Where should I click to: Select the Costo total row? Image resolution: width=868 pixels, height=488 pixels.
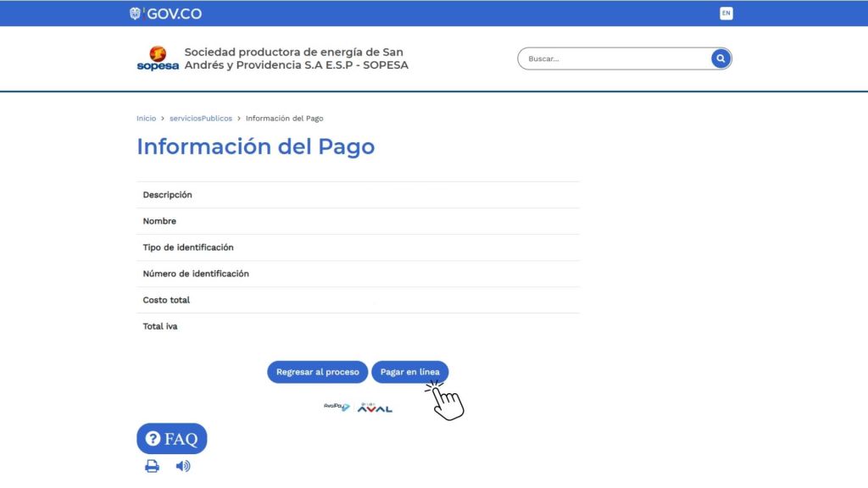[x=166, y=300]
